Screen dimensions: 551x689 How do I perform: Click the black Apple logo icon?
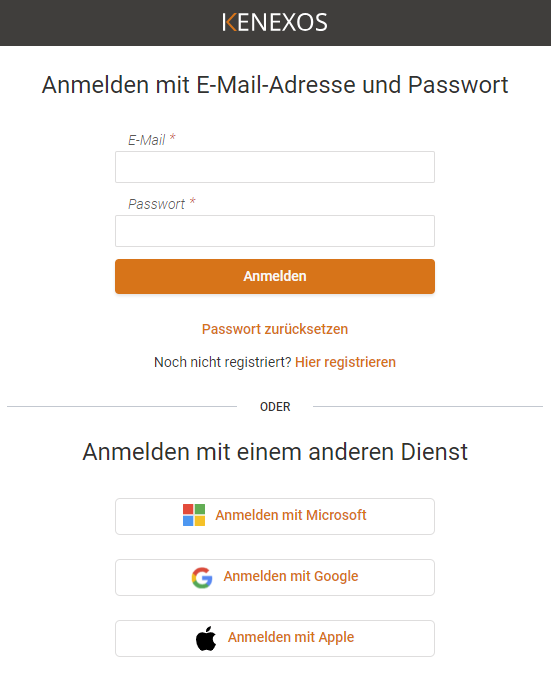click(x=206, y=638)
